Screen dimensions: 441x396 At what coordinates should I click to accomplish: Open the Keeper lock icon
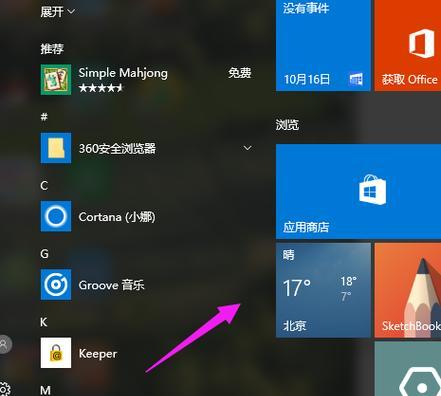56,353
